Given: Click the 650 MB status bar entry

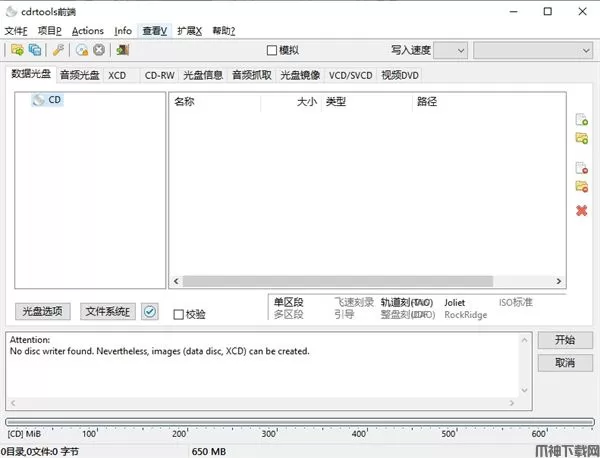Looking at the screenshot, I should [x=209, y=452].
